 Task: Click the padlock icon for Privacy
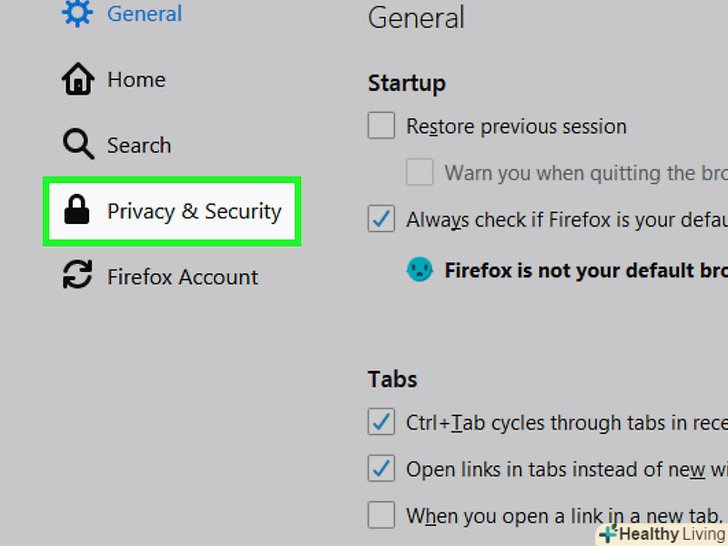pos(77,210)
